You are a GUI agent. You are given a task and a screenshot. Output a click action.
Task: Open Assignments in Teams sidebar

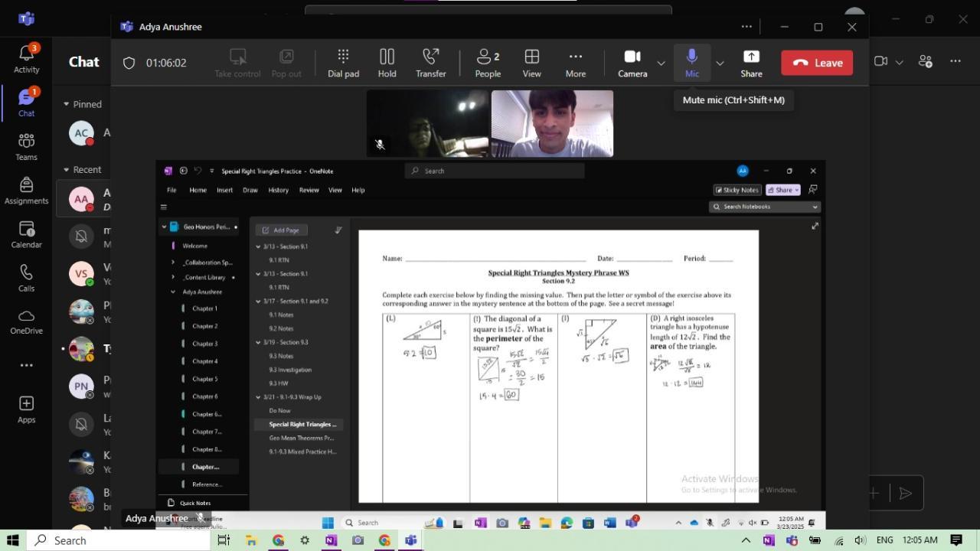(26, 190)
